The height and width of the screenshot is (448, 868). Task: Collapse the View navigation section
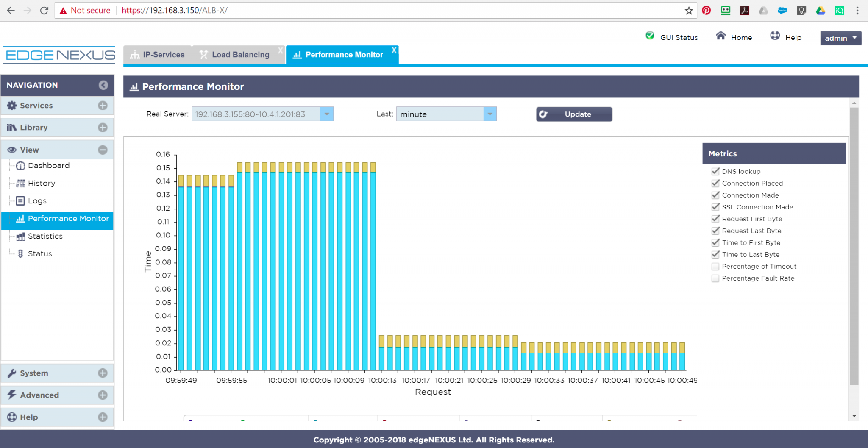click(x=102, y=150)
